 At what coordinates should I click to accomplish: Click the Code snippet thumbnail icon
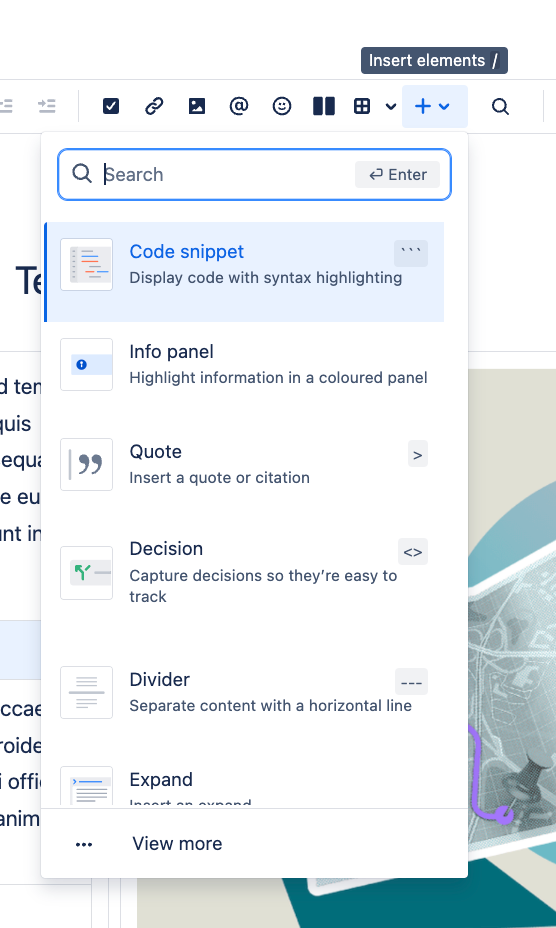[86, 265]
